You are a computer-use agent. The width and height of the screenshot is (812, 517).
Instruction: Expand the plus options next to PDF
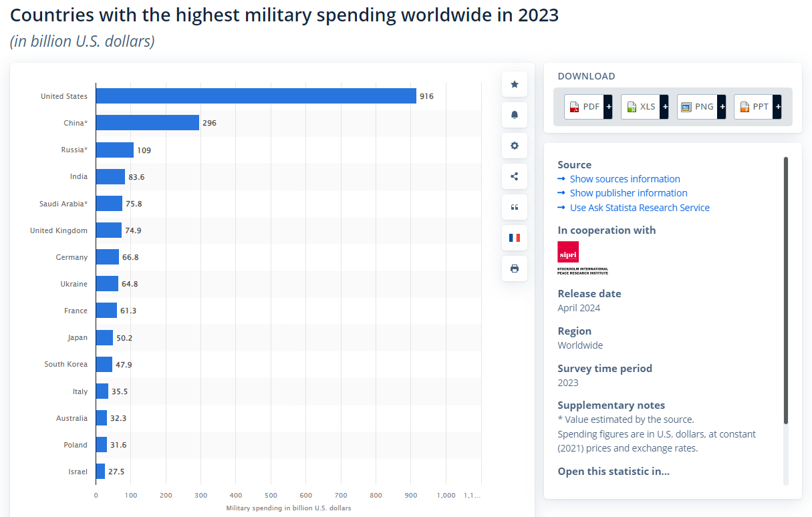[x=608, y=106]
